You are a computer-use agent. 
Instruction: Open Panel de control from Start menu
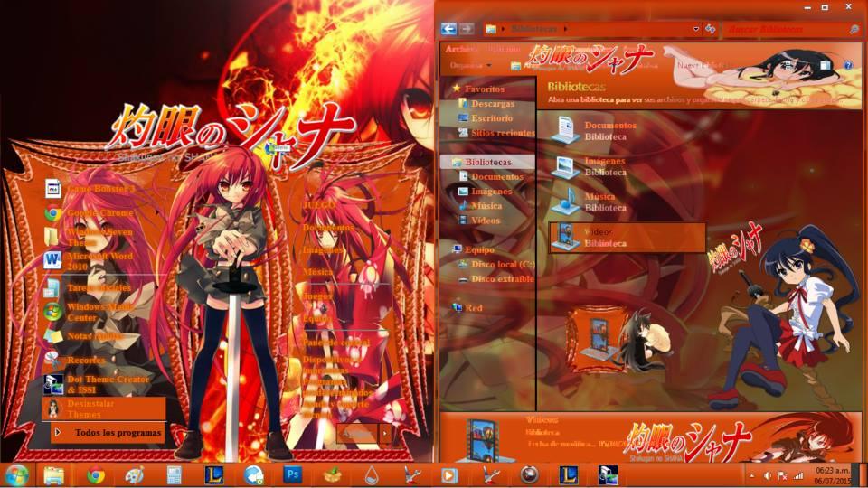point(336,342)
